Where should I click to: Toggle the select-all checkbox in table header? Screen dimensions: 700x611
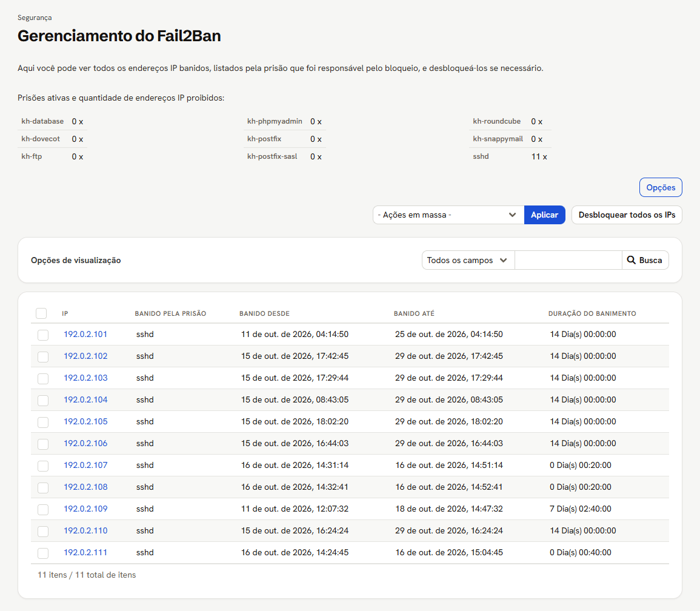[41, 313]
